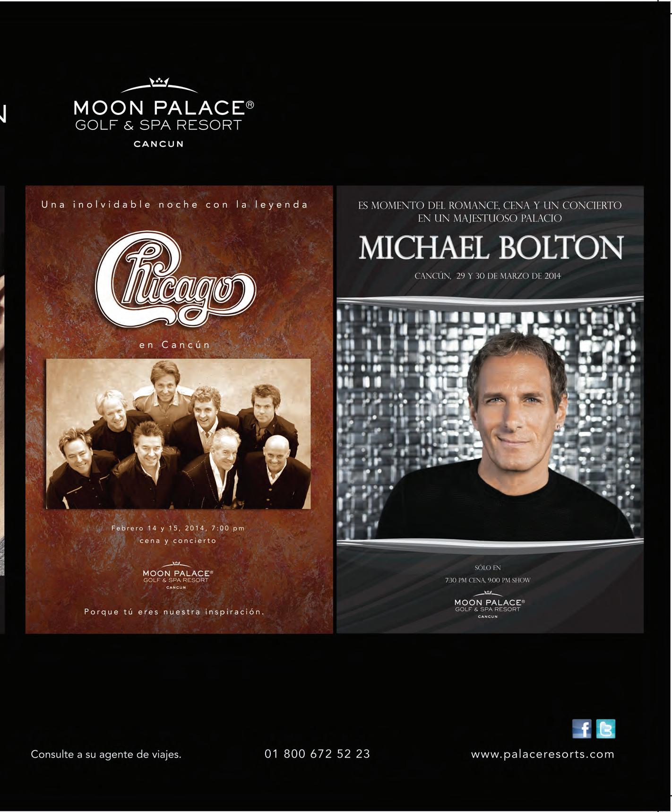Click 'Consulte a su agente de viajes' text

coord(106,755)
